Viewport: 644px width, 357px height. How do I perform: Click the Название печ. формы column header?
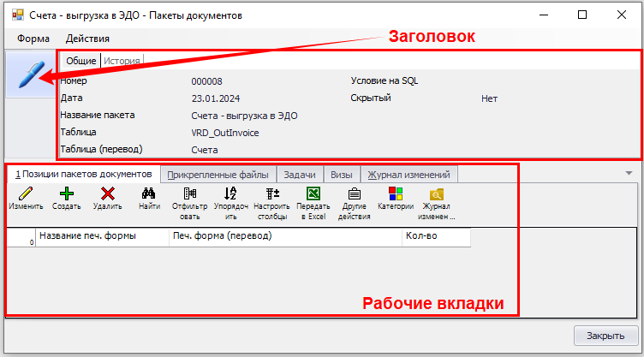[x=102, y=235]
